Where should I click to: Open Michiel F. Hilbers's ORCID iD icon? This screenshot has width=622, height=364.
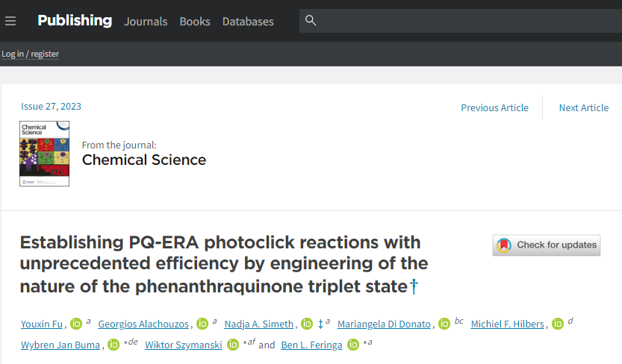[557, 324]
